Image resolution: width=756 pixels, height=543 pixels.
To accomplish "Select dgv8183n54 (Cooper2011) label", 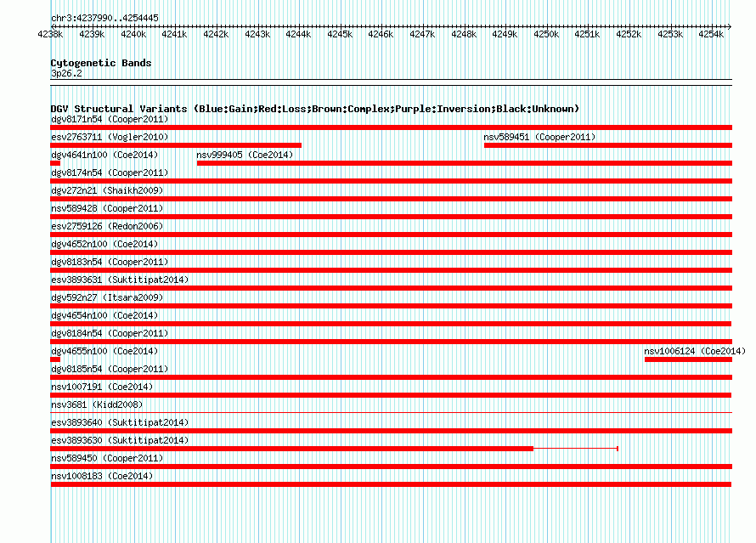I will pos(110,263).
